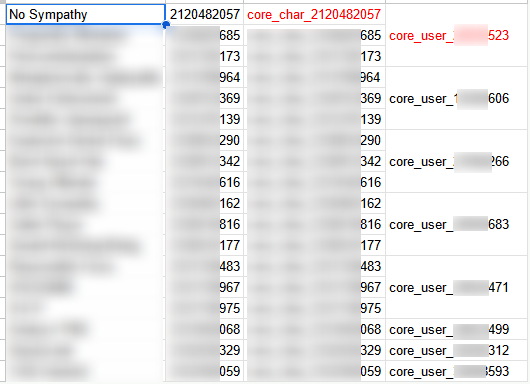Select the third-column blurred cell ending in 177

click(314, 245)
